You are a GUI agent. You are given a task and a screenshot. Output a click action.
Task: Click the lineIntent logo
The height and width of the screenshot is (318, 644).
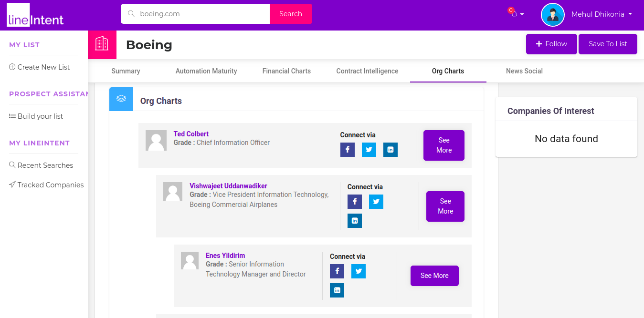coord(35,15)
